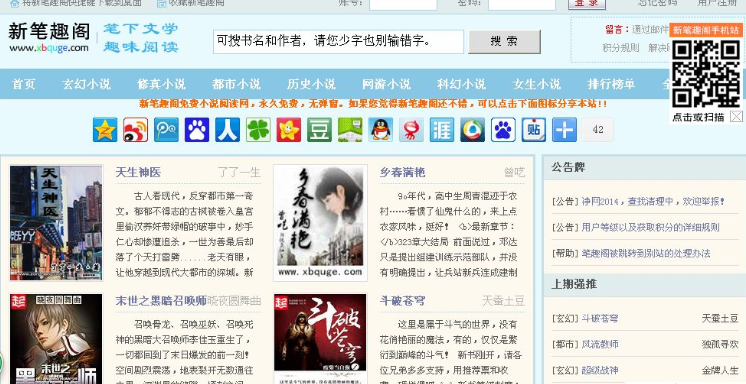Open the 净网2014 announcement link
This screenshot has width=746, height=384.
pyautogui.click(x=653, y=201)
